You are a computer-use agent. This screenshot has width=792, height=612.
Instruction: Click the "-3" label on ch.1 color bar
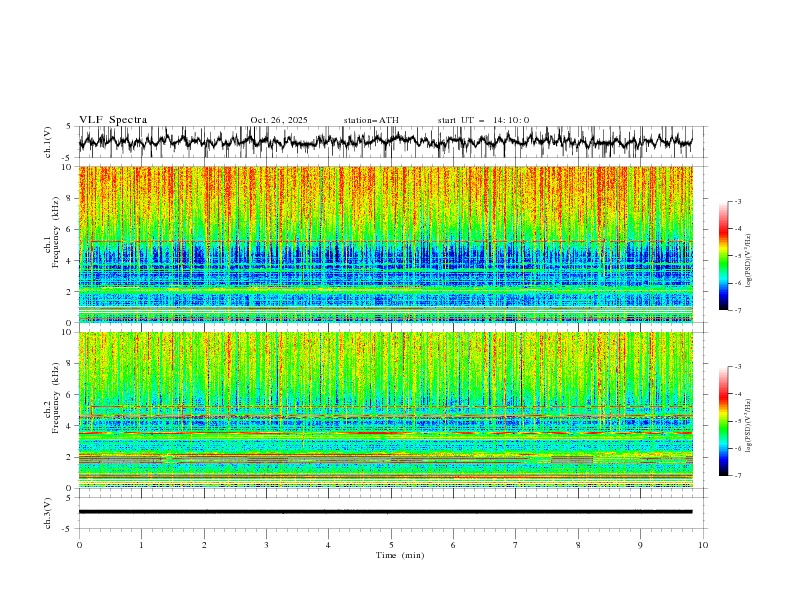point(738,201)
